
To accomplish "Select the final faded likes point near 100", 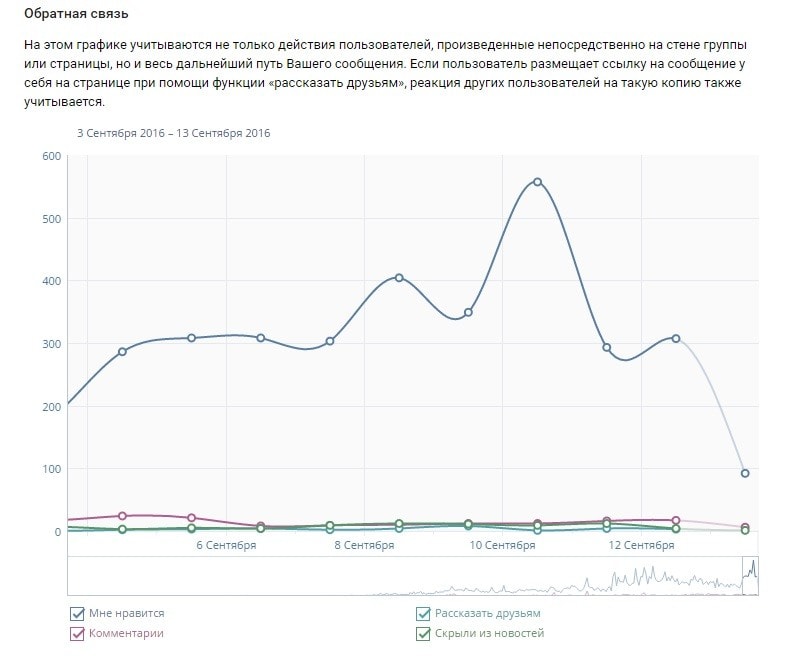I will pos(745,473).
